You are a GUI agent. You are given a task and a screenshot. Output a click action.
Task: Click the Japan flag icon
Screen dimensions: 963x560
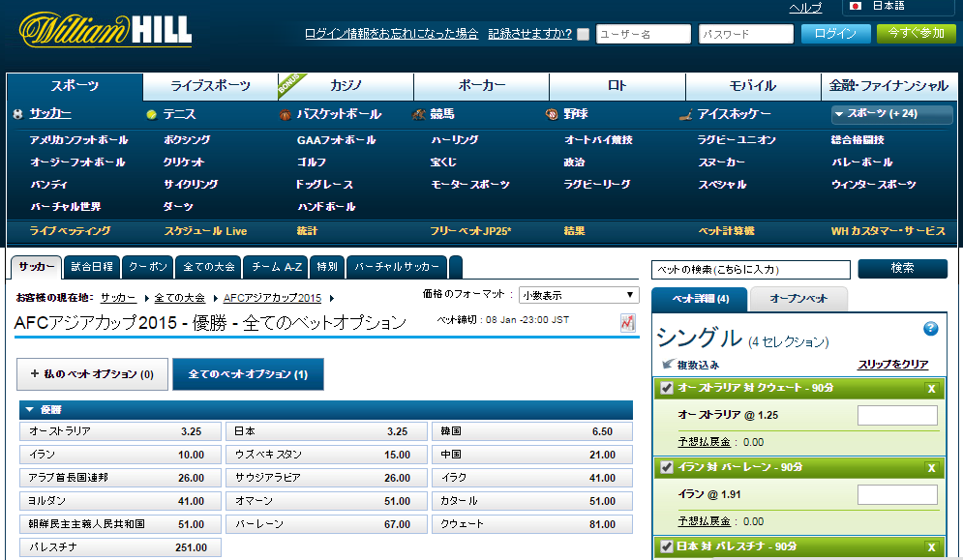[x=855, y=6]
